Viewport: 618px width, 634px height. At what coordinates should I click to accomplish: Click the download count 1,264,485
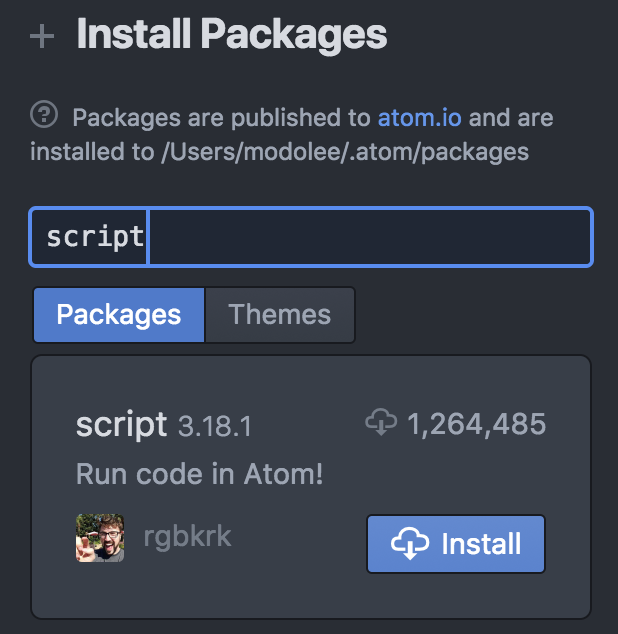tap(477, 425)
